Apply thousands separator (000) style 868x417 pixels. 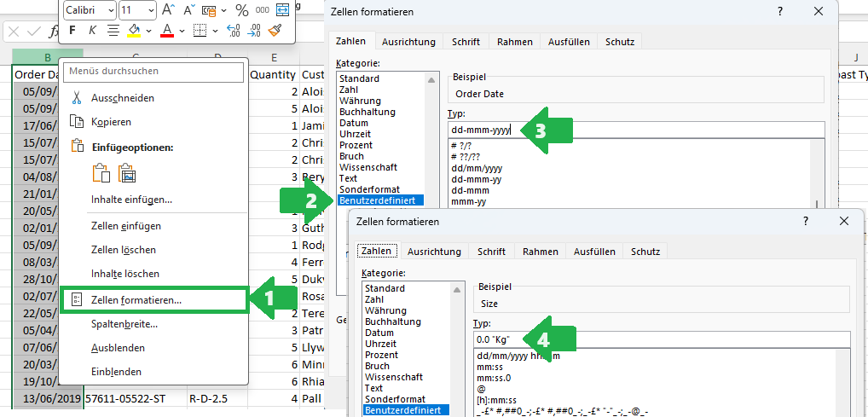pyautogui.click(x=262, y=10)
